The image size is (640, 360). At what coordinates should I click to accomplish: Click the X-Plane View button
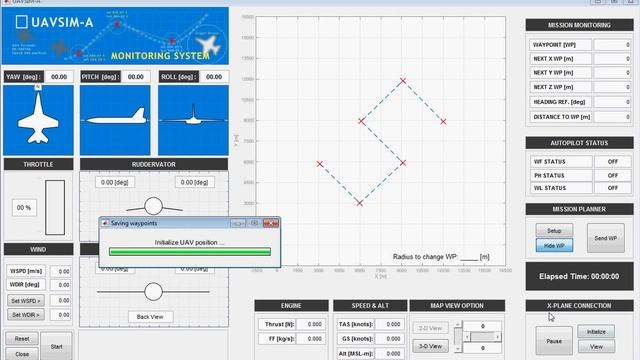596,347
